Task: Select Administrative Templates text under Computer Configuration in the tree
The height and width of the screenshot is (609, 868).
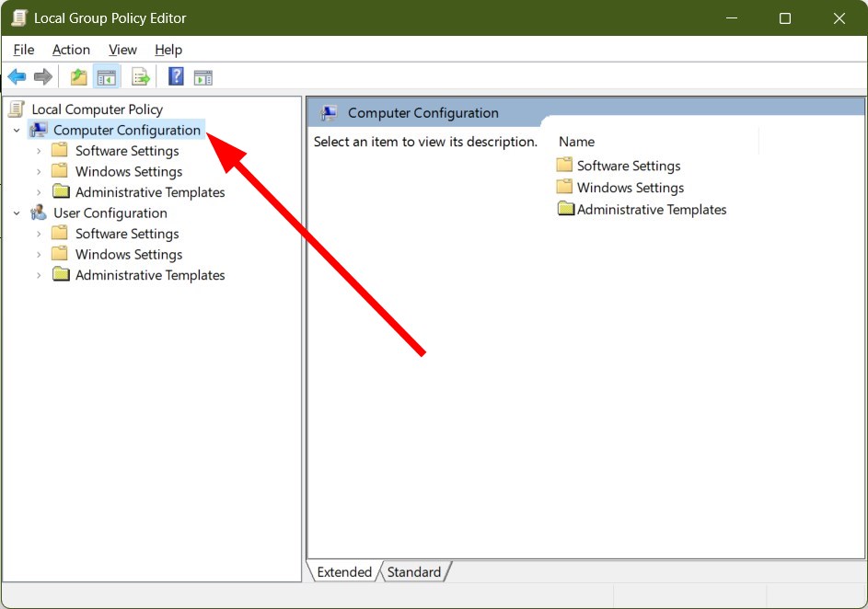Action: click(x=150, y=192)
